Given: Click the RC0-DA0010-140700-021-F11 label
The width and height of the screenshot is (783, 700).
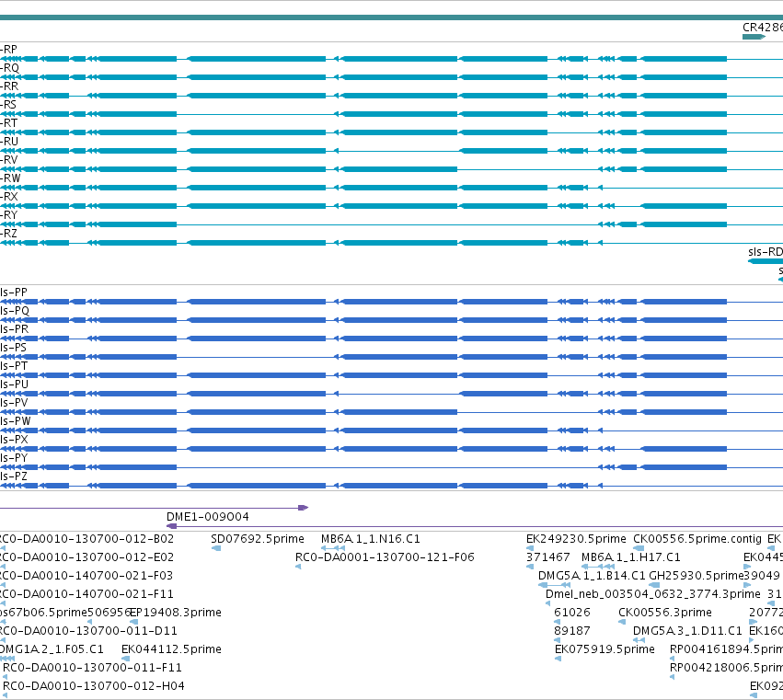Looking at the screenshot, I should click(x=86, y=594).
